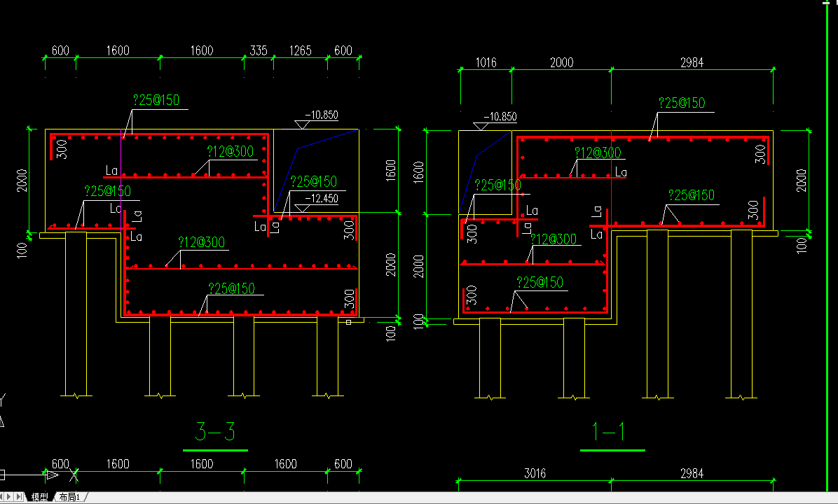Click the 1-1 section title
The height and width of the screenshot is (504, 838).
pos(609,431)
